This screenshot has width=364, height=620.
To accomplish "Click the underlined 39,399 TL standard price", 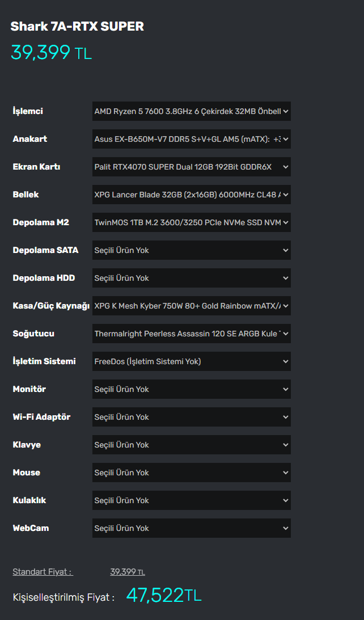I will point(127,572).
